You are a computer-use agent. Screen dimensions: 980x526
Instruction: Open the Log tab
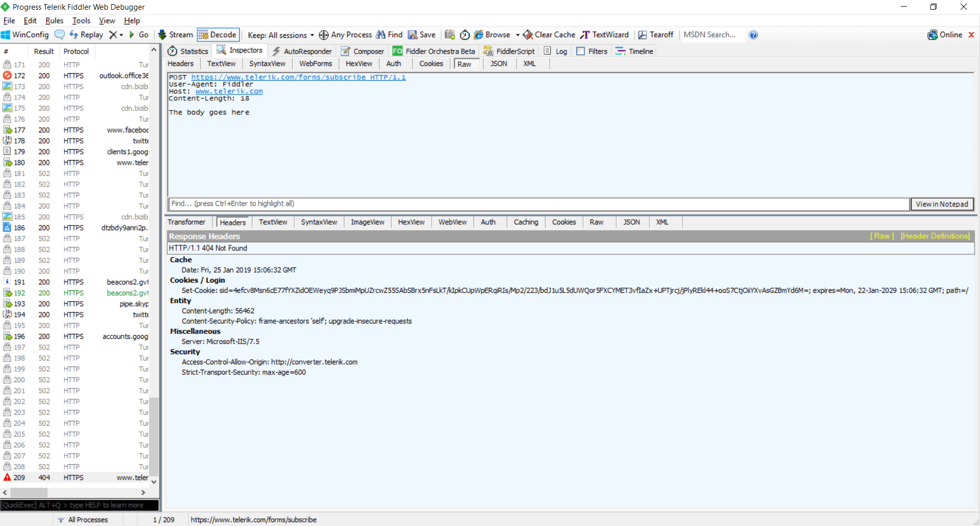(x=555, y=51)
